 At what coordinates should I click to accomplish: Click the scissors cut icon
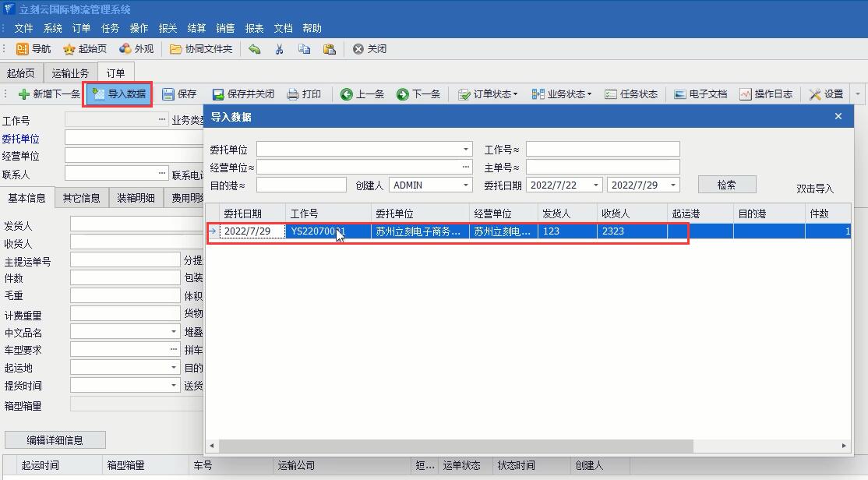point(280,49)
